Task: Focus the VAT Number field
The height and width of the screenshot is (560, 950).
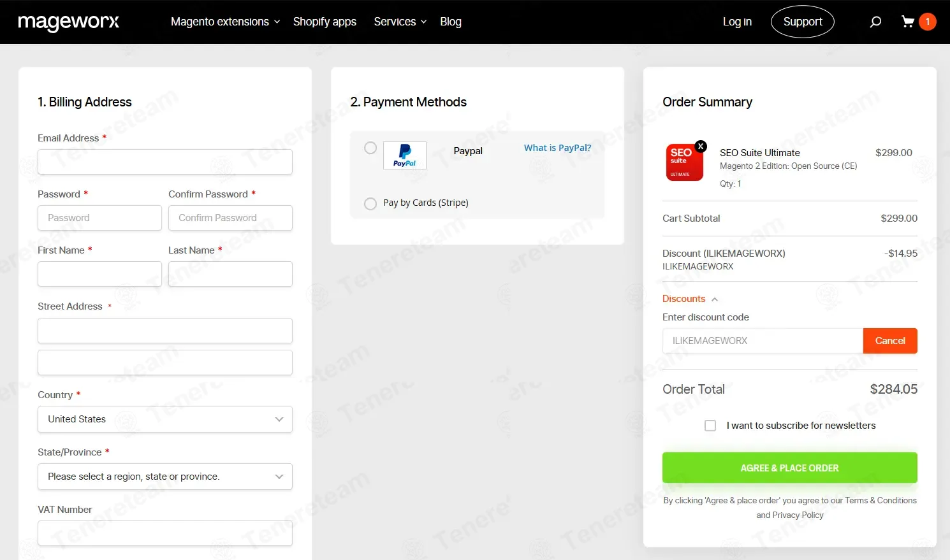Action: 165,533
